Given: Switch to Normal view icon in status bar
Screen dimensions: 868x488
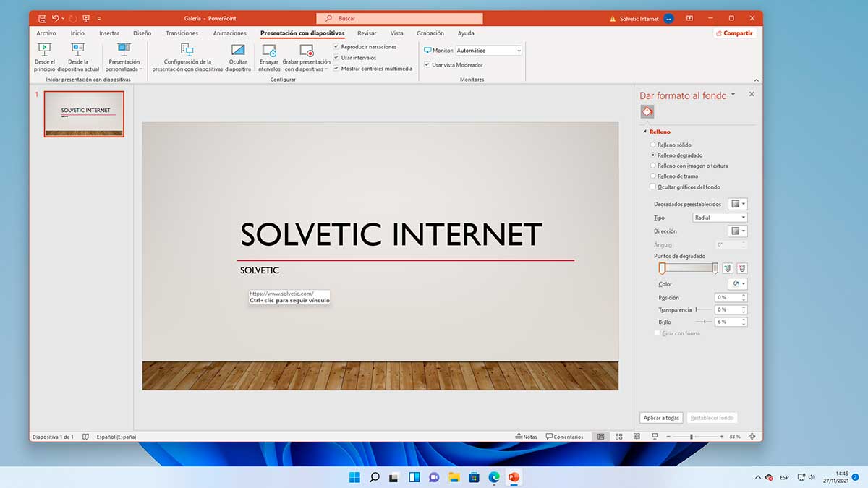Looking at the screenshot, I should point(600,437).
